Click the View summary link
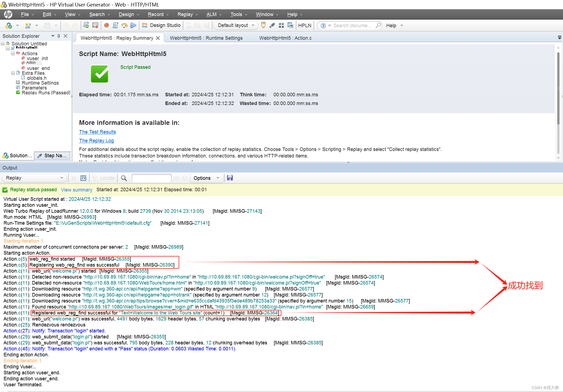The width and height of the screenshot is (563, 392). [x=76, y=190]
